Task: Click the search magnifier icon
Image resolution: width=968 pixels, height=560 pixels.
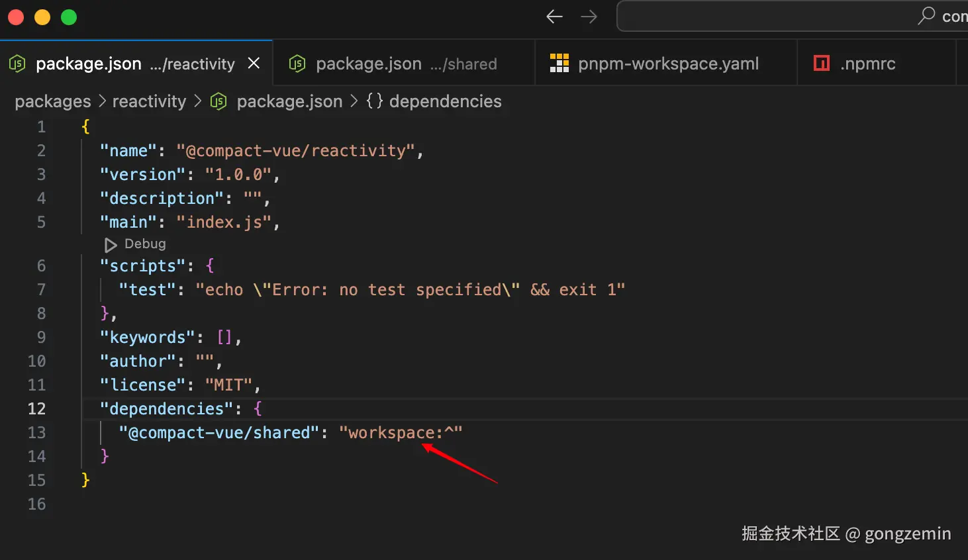Action: (926, 15)
